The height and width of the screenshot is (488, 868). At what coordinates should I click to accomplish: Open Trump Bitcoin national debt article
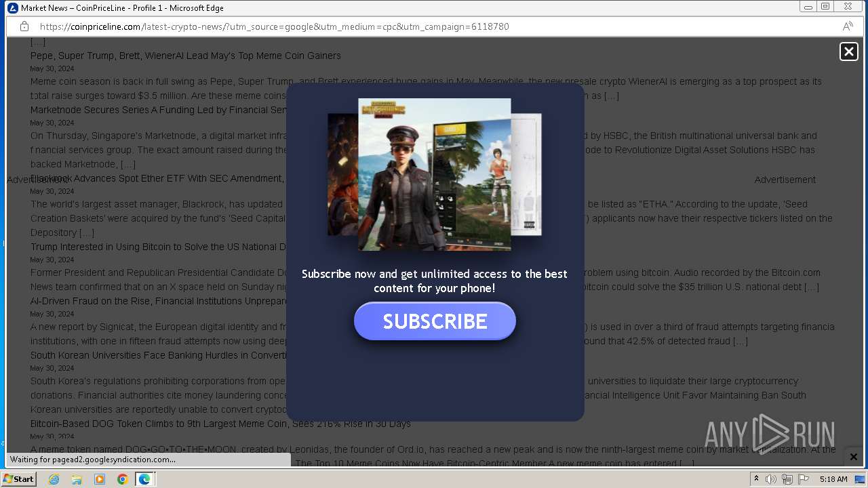159,247
